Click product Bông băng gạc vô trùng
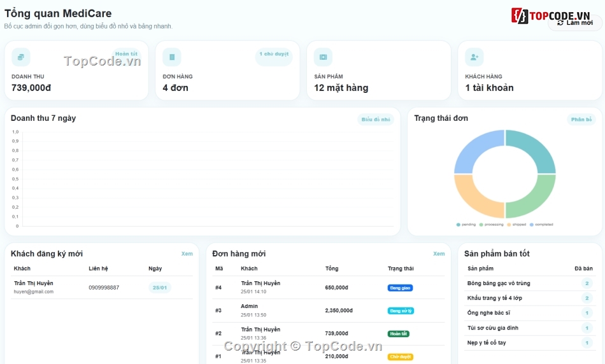The height and width of the screenshot is (364, 605). (499, 283)
